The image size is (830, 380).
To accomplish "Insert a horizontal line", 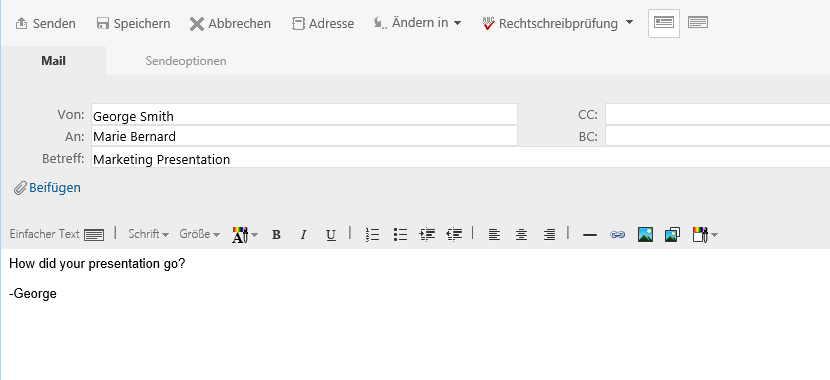I will pos(590,235).
